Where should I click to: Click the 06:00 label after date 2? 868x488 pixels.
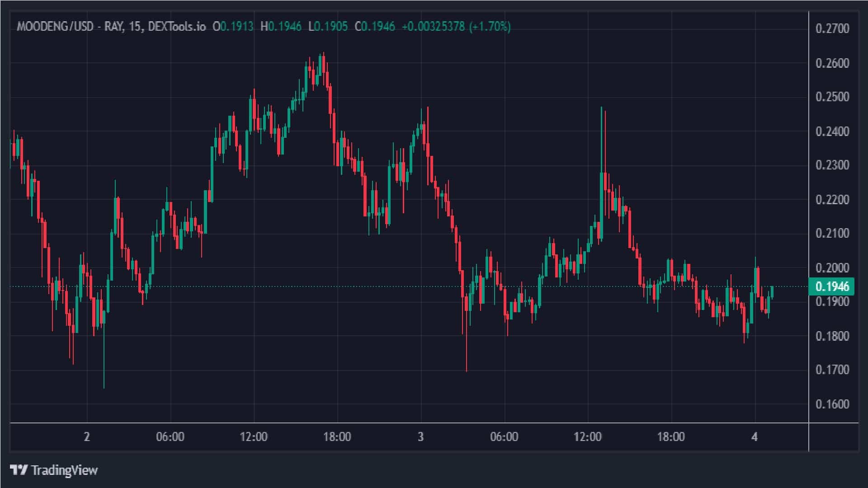(170, 437)
